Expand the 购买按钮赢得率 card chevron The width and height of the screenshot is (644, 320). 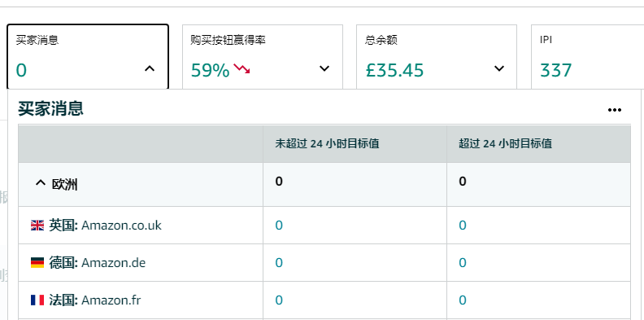324,68
